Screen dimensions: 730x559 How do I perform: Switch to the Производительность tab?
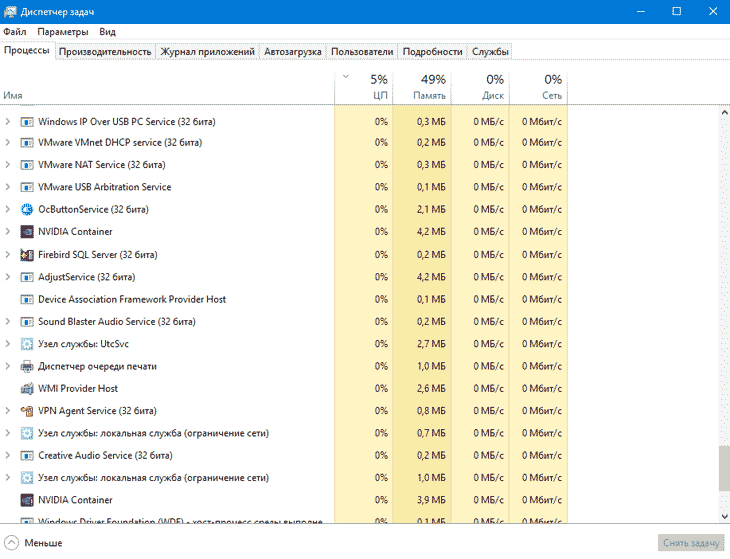[105, 51]
